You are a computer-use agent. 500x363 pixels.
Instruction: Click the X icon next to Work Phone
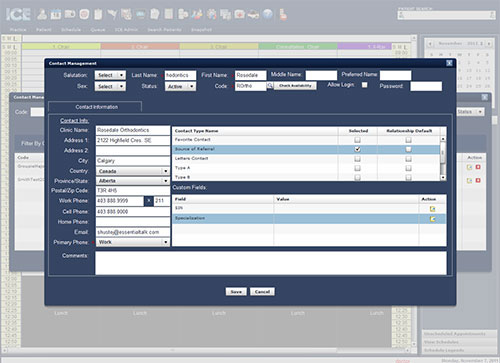click(x=149, y=201)
